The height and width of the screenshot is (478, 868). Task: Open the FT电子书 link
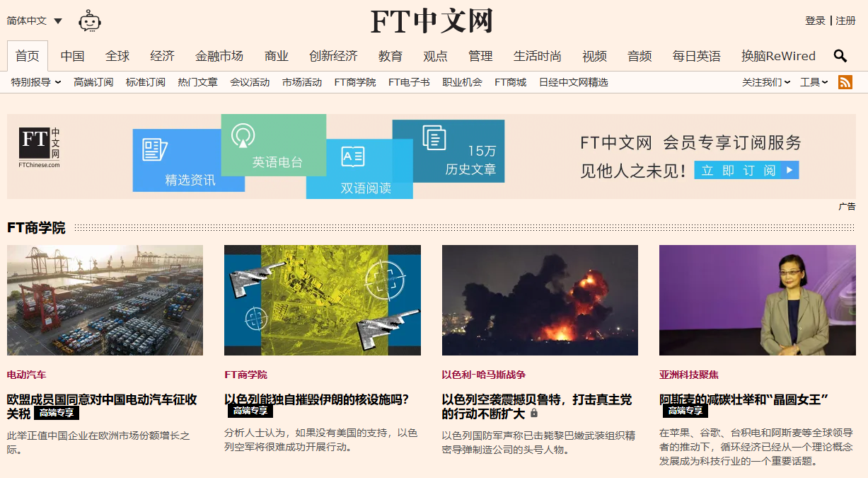click(x=409, y=82)
